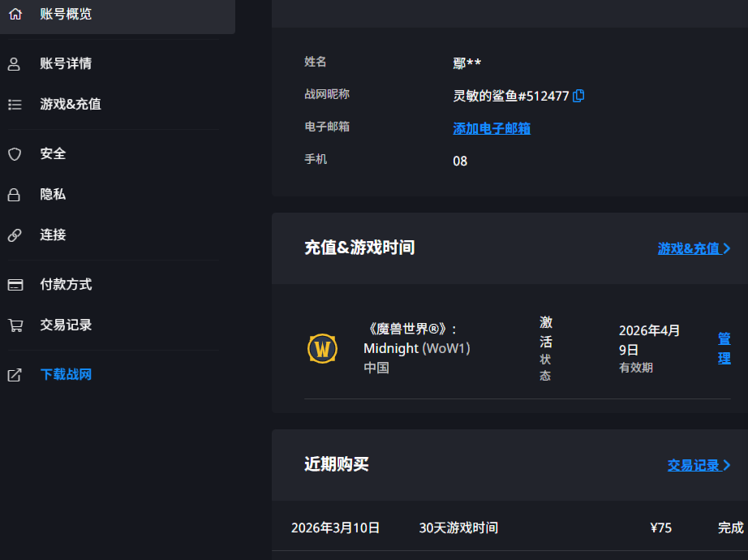Switch to the 隐私 sidebar entry

pyautogui.click(x=53, y=194)
